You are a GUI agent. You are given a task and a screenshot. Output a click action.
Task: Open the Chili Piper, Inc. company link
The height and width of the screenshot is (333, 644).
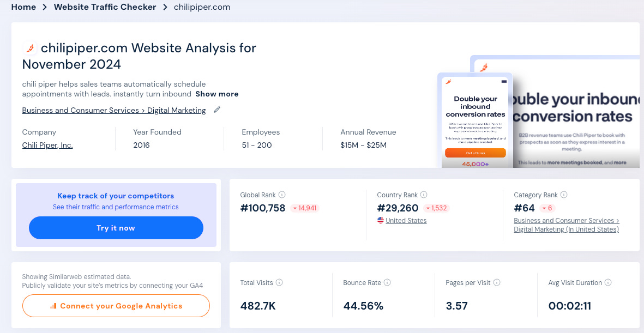47,145
